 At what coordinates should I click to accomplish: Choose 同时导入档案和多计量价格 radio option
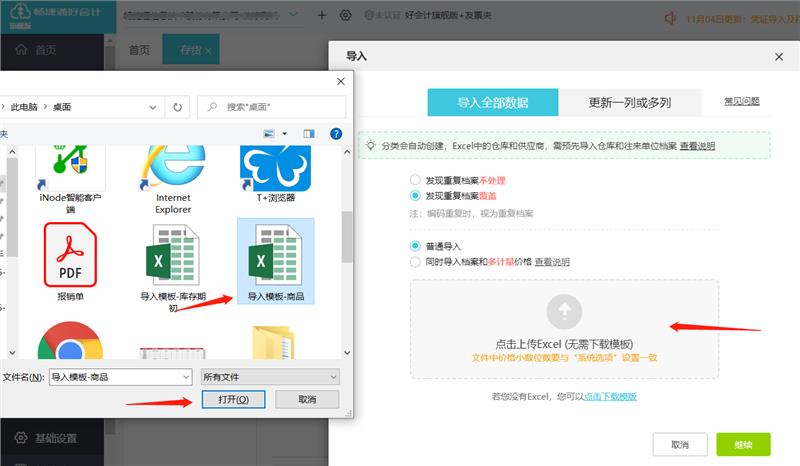416,262
